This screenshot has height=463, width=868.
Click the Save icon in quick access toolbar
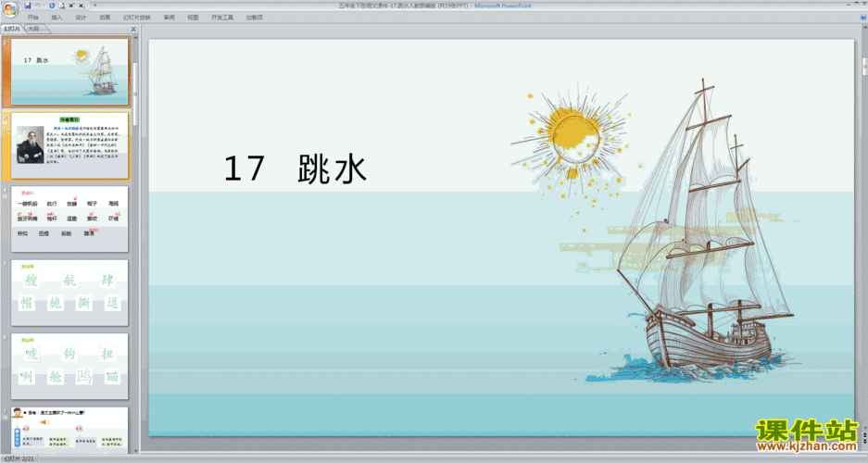(29, 6)
